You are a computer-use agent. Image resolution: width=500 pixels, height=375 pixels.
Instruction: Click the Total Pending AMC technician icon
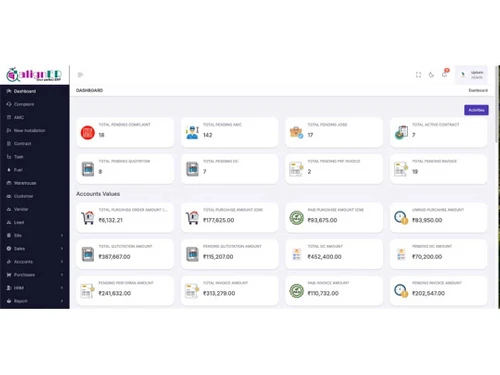[x=192, y=133]
